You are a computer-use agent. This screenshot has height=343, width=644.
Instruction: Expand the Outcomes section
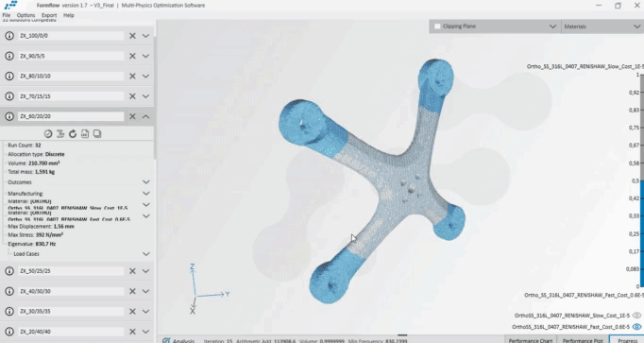click(x=145, y=182)
